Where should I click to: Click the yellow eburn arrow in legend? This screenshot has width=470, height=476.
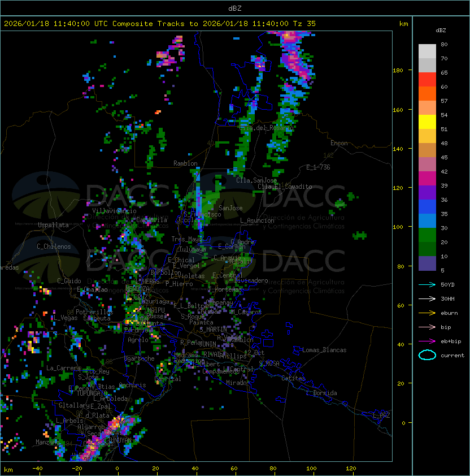[x=427, y=313]
